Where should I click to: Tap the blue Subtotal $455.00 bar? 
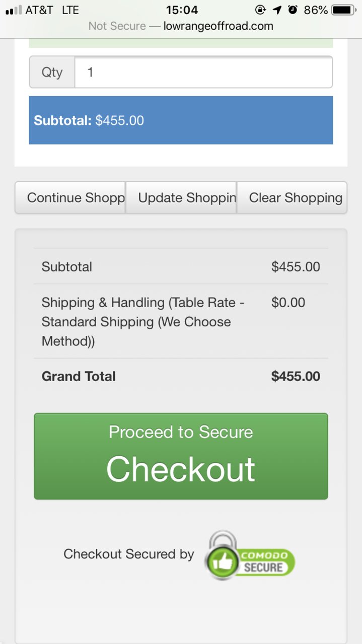pos(181,120)
